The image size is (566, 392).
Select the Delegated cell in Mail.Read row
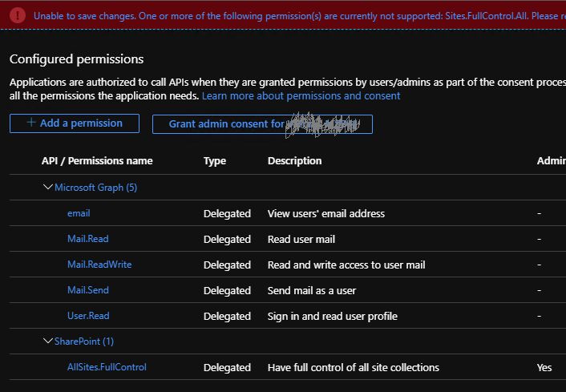pyautogui.click(x=227, y=240)
